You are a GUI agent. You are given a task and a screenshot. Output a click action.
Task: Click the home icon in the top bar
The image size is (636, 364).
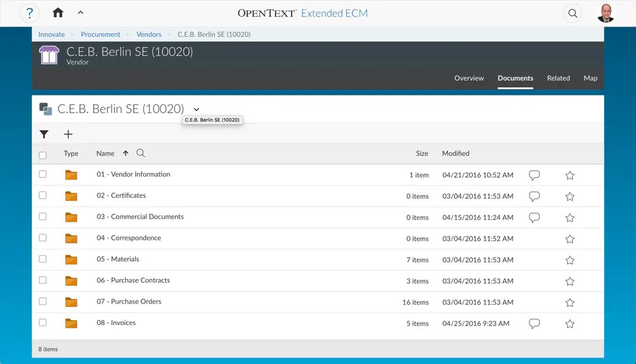pos(59,13)
